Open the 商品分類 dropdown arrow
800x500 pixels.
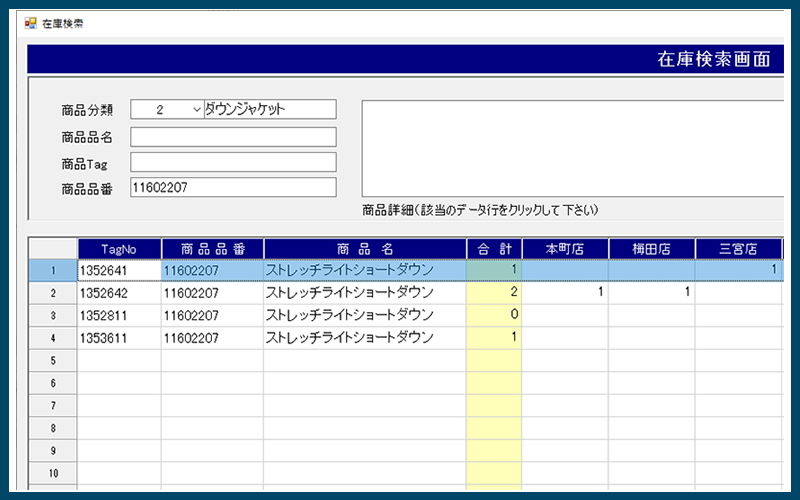click(195, 110)
